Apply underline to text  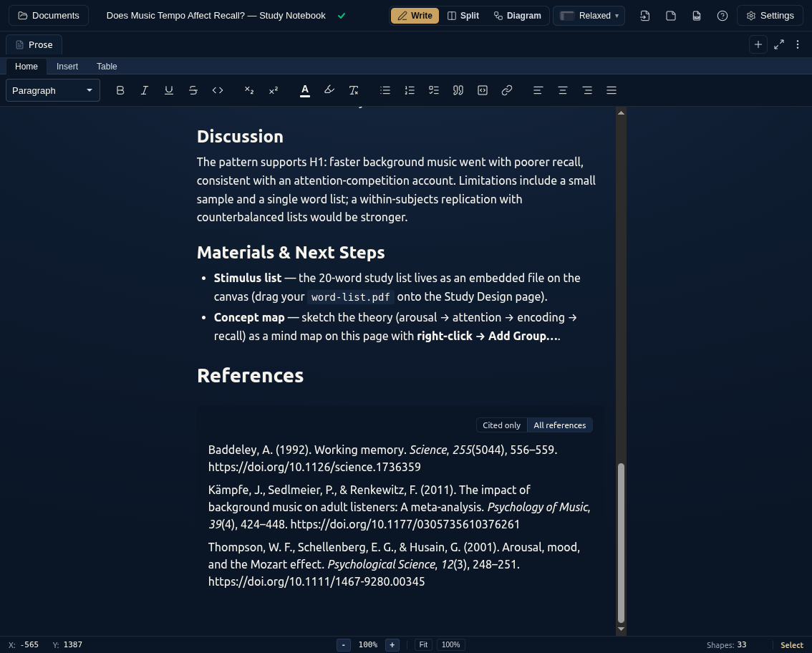coord(169,91)
